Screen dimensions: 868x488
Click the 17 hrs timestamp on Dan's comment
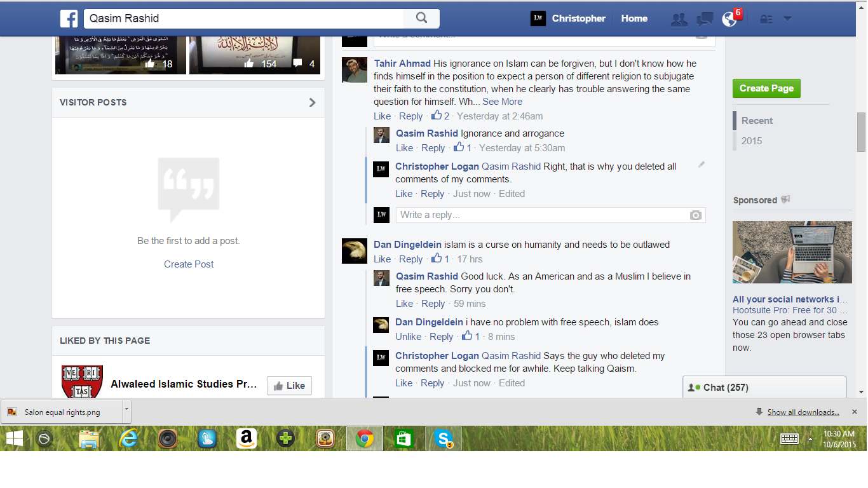click(470, 259)
